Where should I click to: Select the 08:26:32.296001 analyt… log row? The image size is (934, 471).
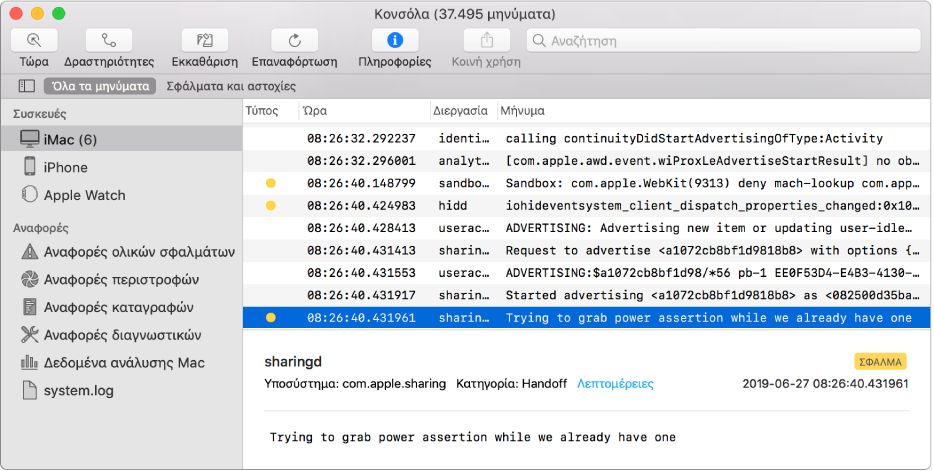point(586,161)
